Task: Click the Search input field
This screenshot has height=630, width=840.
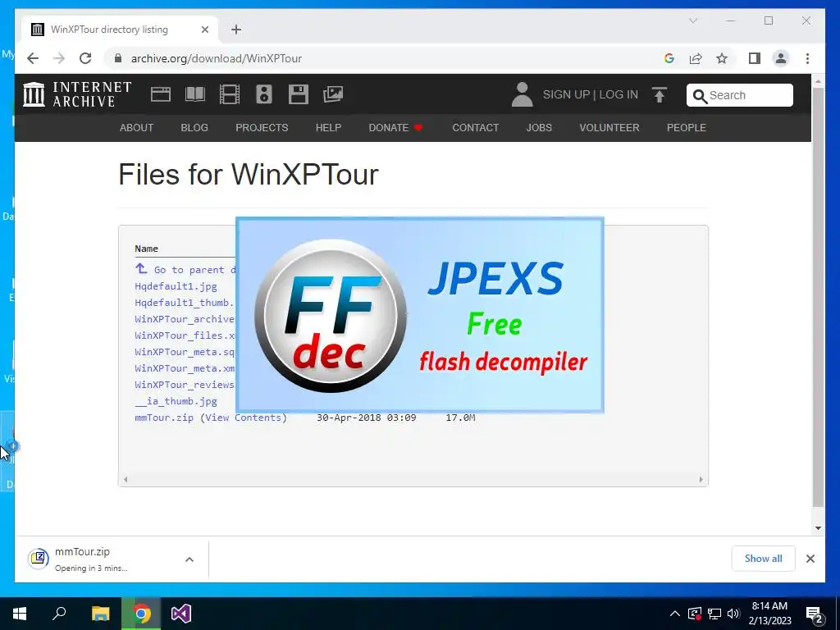Action: [x=740, y=95]
